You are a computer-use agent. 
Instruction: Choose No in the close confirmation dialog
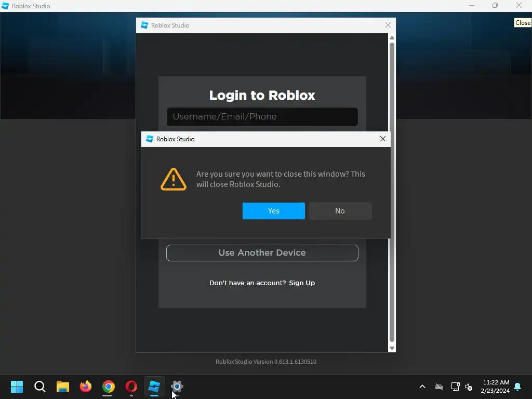(x=340, y=211)
